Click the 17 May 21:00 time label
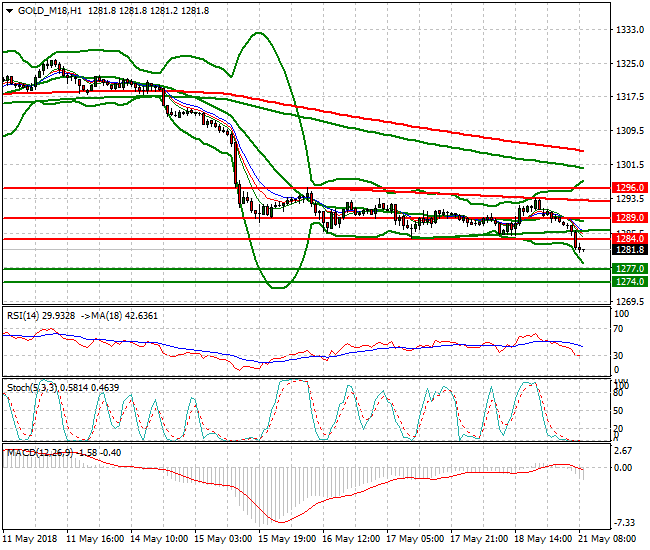Screen dimensions: 650x550 (479, 539)
